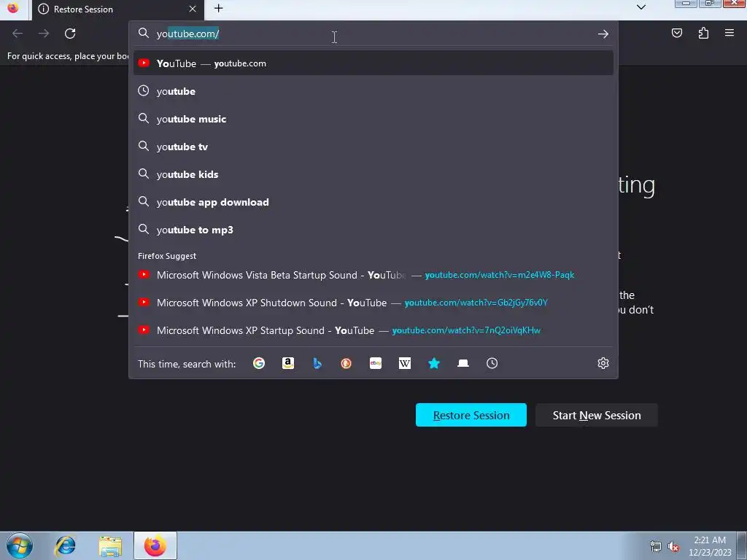The height and width of the screenshot is (560, 747).
Task: Click the Firefox taskbar button
Action: pos(155,545)
